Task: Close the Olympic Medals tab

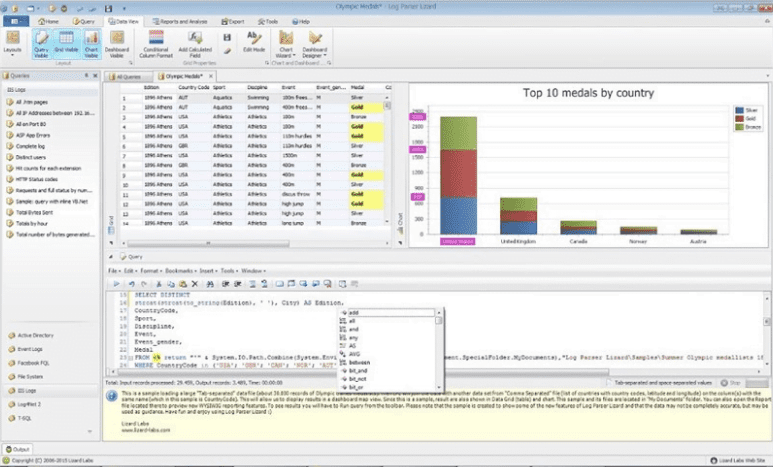Action: 211,76
